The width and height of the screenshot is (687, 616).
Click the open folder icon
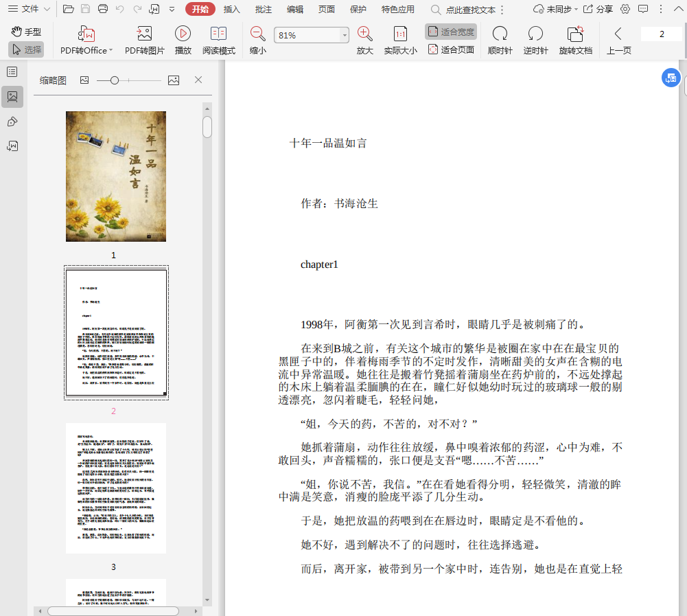click(69, 9)
